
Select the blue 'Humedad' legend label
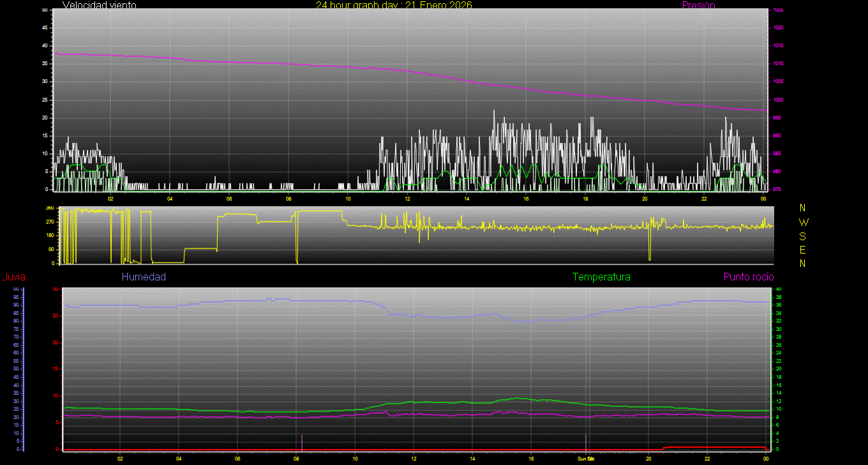pos(144,277)
